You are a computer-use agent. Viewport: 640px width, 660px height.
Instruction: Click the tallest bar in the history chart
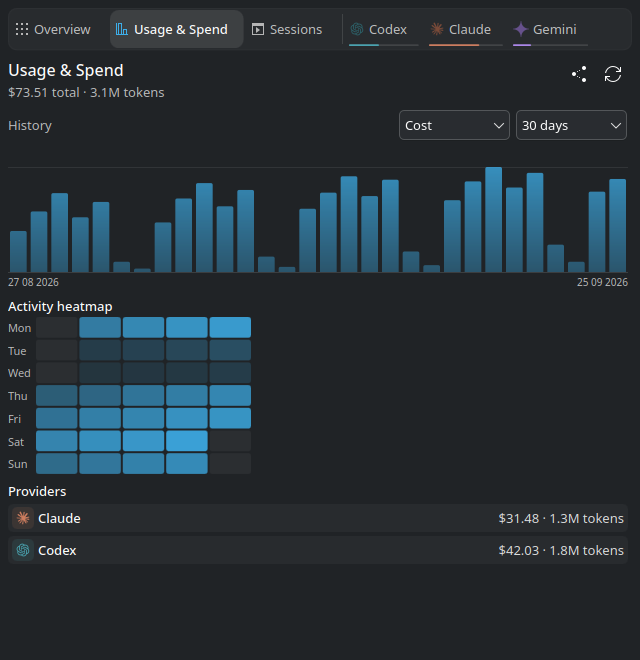pos(493,220)
